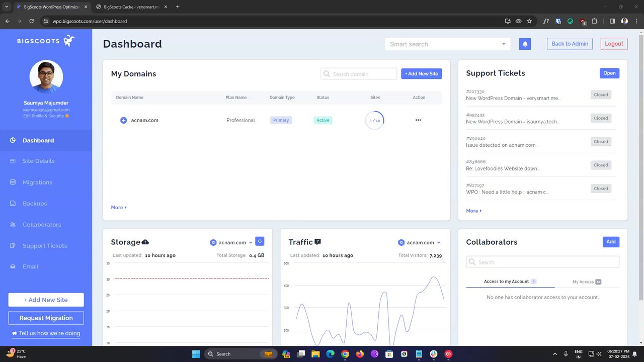Click Slack icon in taskbar
644x362 pixels.
pyautogui.click(x=434, y=354)
